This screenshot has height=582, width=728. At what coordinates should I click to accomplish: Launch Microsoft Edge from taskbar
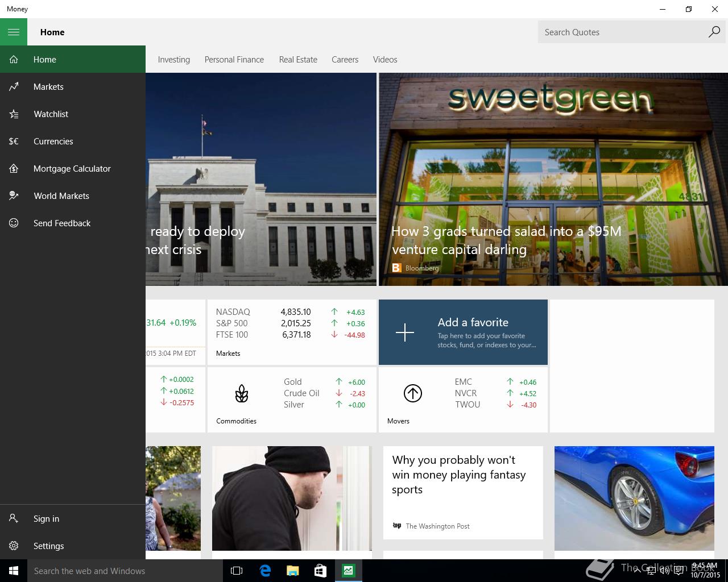pyautogui.click(x=264, y=571)
